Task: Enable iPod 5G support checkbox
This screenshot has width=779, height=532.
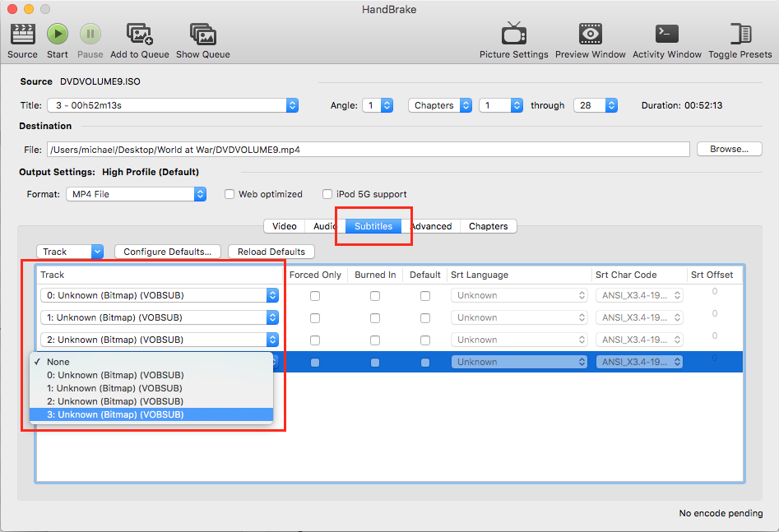Action: click(x=327, y=194)
